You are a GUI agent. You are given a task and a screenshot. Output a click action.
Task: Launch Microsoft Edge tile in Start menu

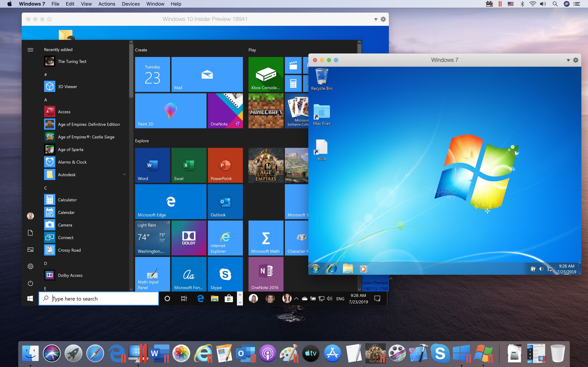click(171, 201)
